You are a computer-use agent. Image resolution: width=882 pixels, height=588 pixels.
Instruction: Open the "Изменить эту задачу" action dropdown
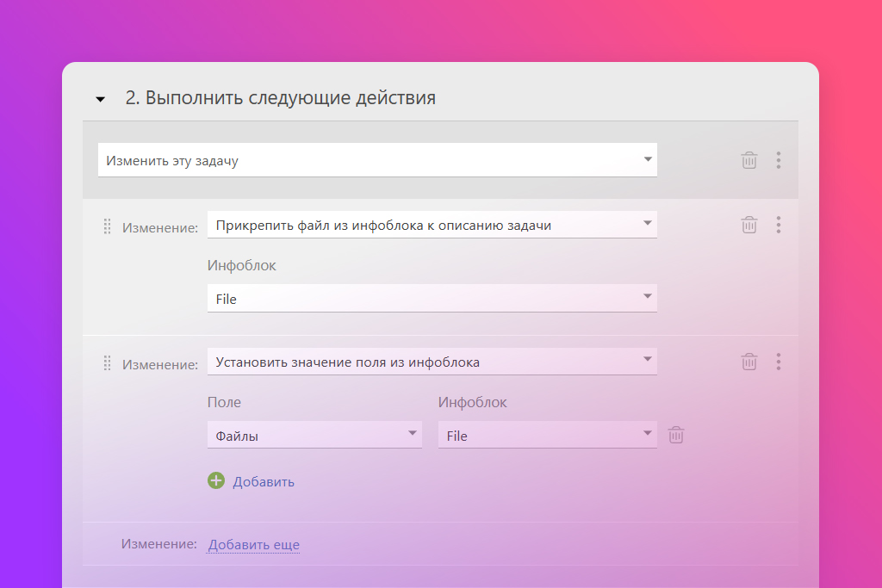pyautogui.click(x=377, y=160)
